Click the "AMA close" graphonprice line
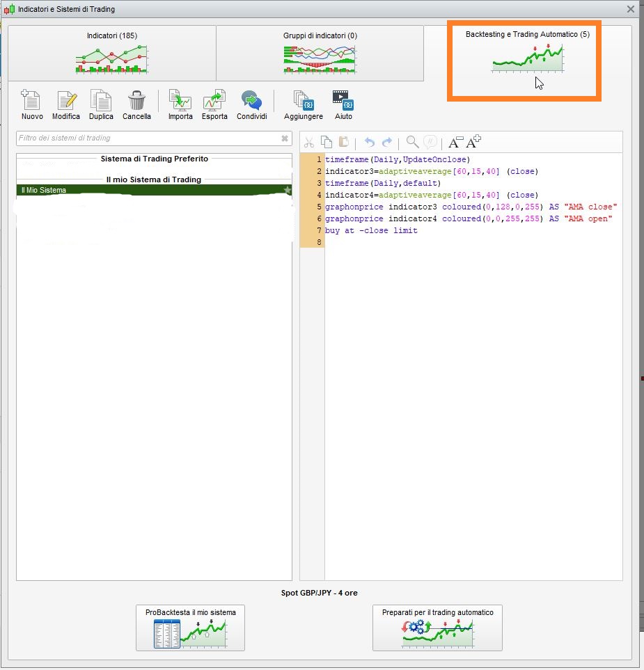Screen dimensions: 644x670 471,207
